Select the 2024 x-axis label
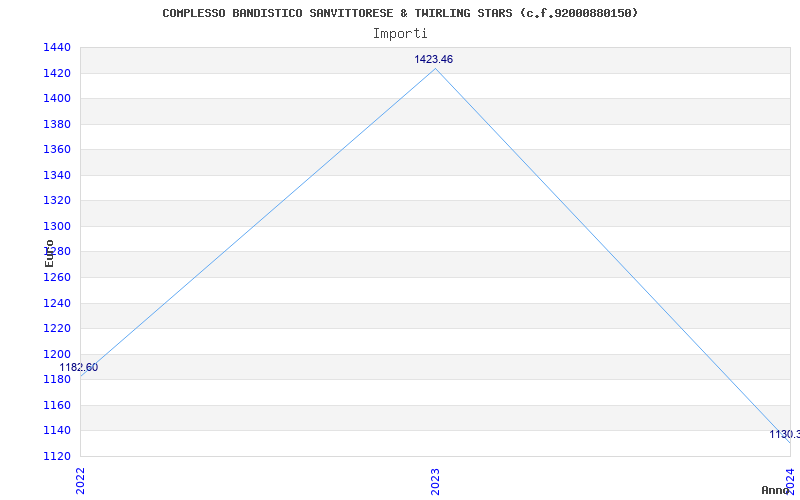Image resolution: width=800 pixels, height=500 pixels. (x=790, y=481)
